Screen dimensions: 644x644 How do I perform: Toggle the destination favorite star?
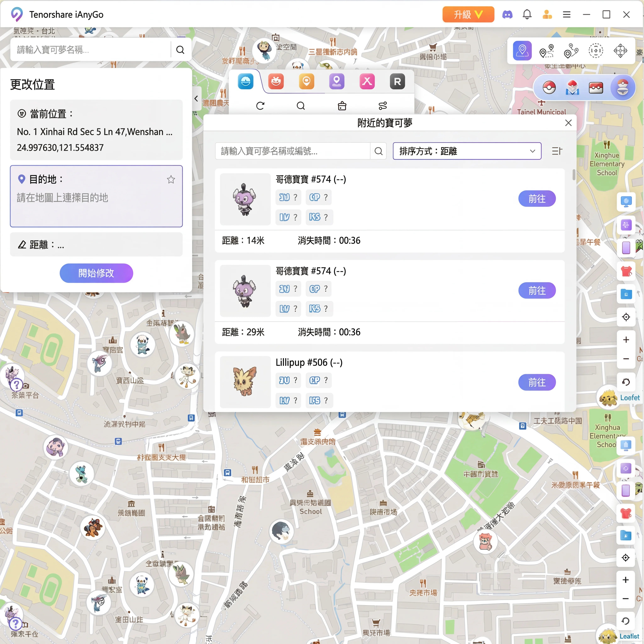coord(171,180)
